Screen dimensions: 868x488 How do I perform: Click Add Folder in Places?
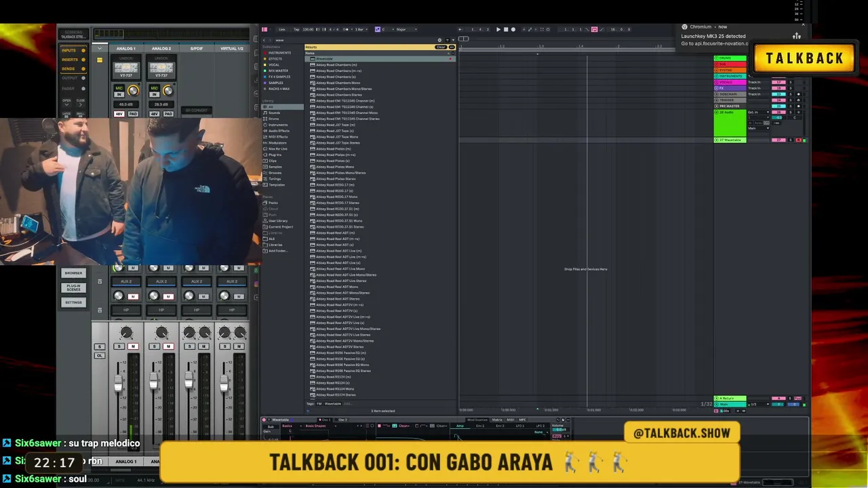277,251
